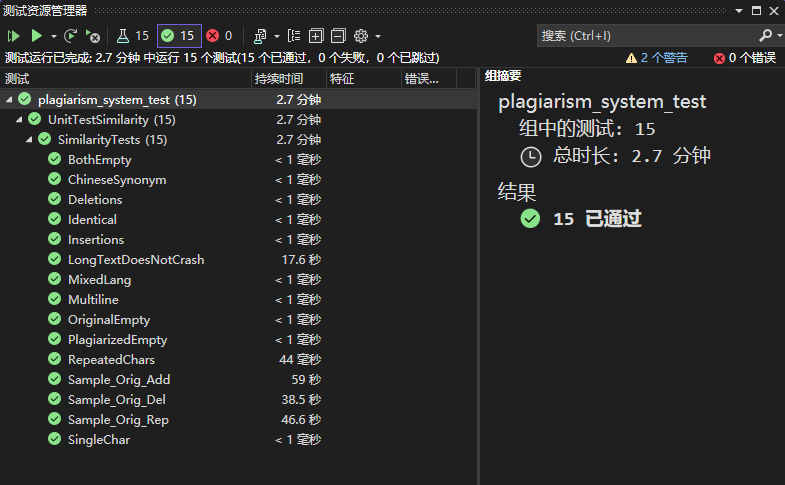The height and width of the screenshot is (485, 785).
Task: Toggle failed tests filter showing 0
Action: pyautogui.click(x=220, y=36)
